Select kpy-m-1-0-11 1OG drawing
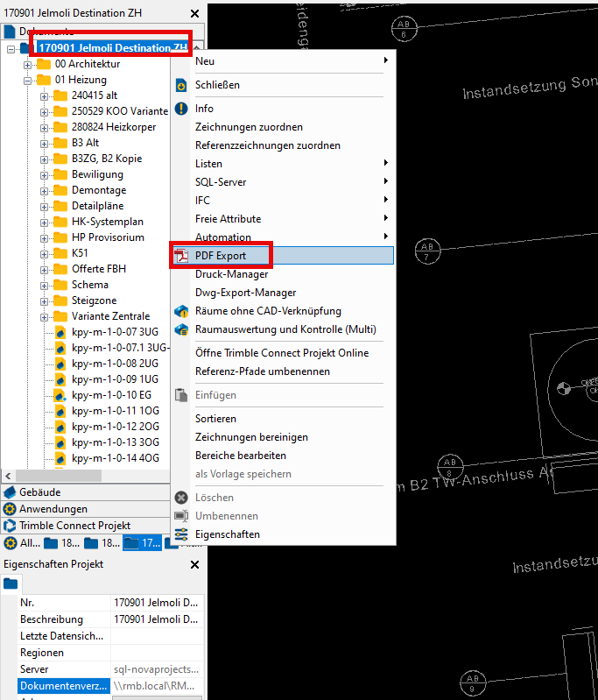Image resolution: width=598 pixels, height=700 pixels. point(116,411)
